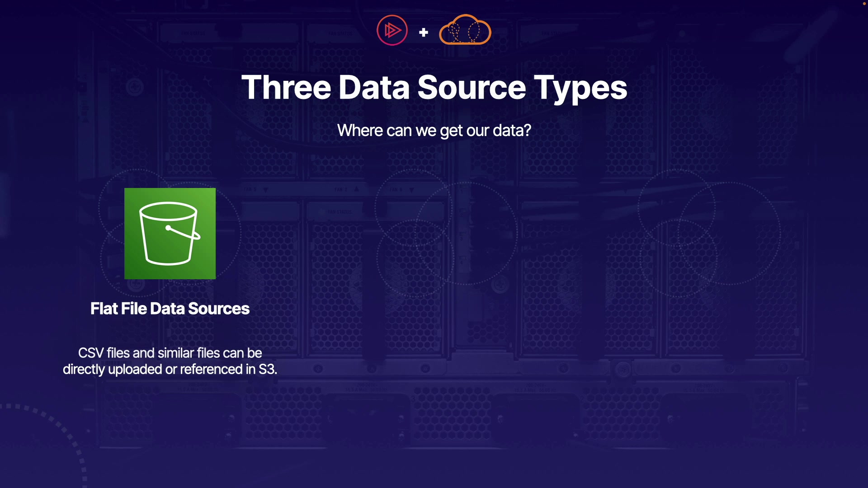Screen dimensions: 868x488
Task: Click the word "Types" in the title
Action: pos(580,87)
